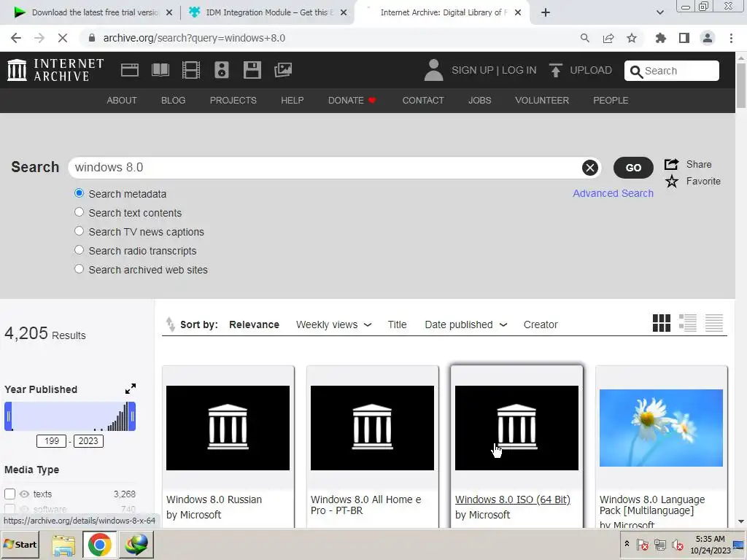Switch to extended list view

(x=687, y=323)
